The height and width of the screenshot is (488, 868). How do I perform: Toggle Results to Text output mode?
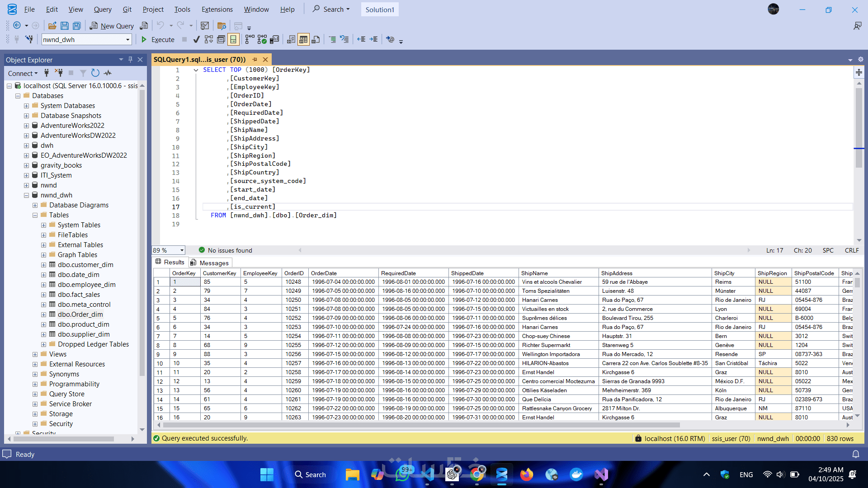tap(291, 40)
